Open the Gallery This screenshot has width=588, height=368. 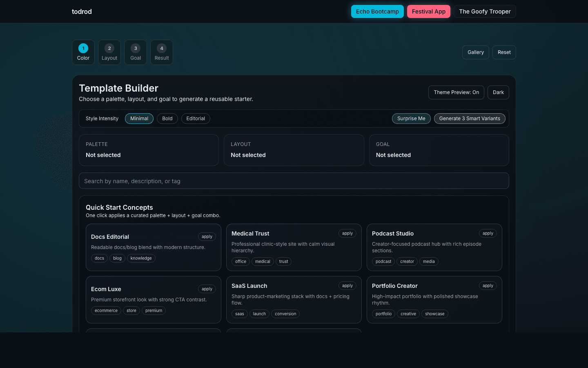pyautogui.click(x=476, y=52)
